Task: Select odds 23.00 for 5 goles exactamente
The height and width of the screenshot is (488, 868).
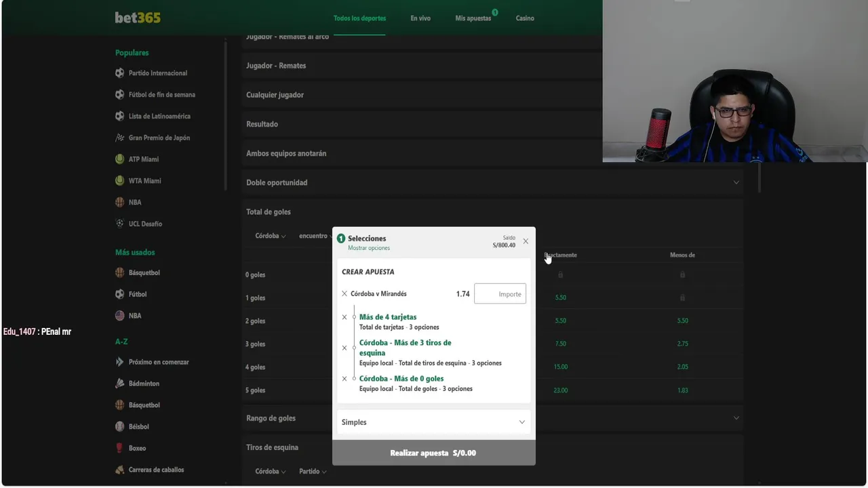Action: (560, 390)
